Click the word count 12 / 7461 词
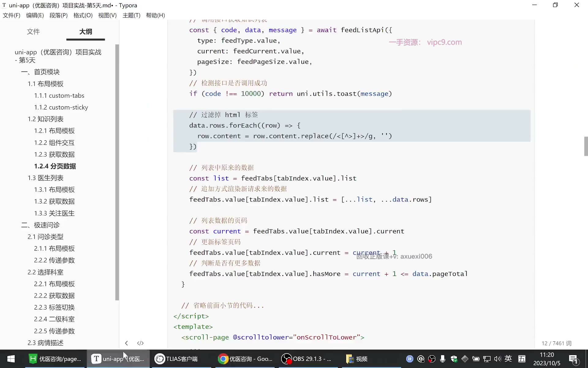Image resolution: width=588 pixels, height=368 pixels. point(556,343)
